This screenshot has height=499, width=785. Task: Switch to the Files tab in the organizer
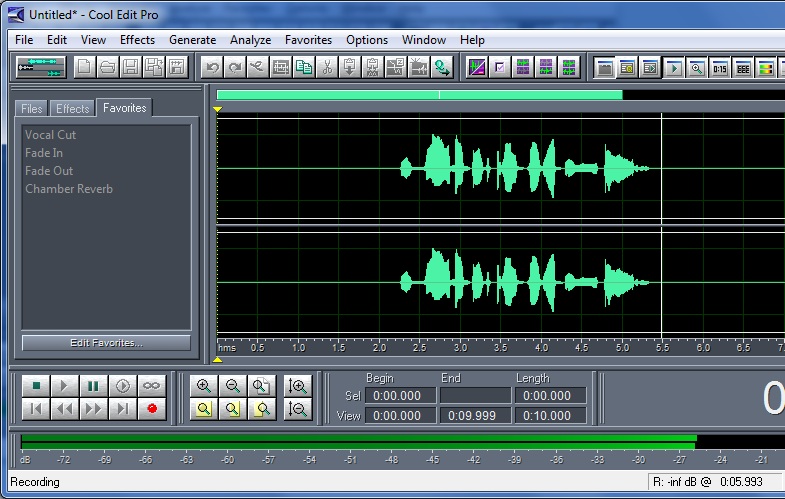pos(32,108)
